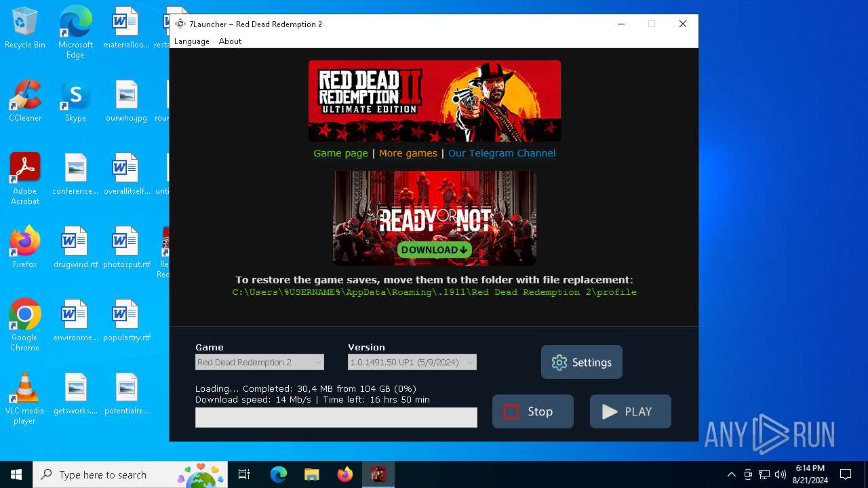Screen dimensions: 868x488
Task: Select the conference image file icon
Action: (x=75, y=174)
